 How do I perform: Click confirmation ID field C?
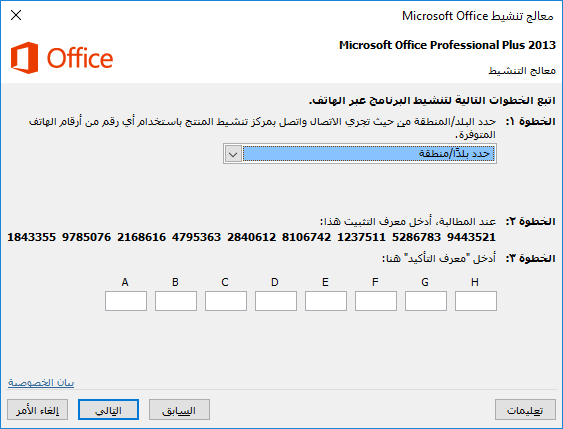coord(226,301)
